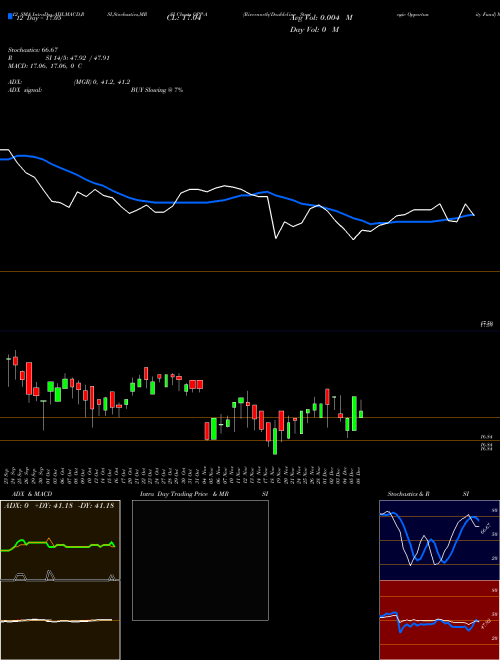Click the MACD line in lower-left panel
500x660 pixels.
(57, 620)
